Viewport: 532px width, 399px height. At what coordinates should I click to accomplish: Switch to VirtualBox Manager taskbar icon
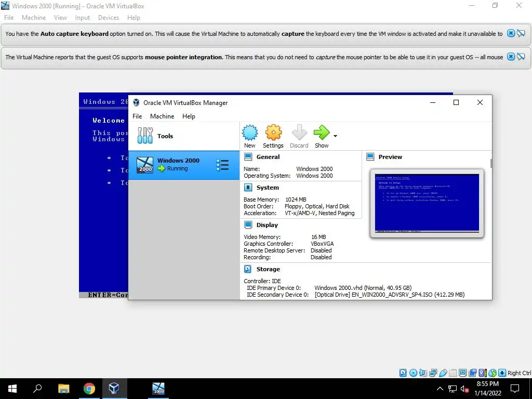114,389
